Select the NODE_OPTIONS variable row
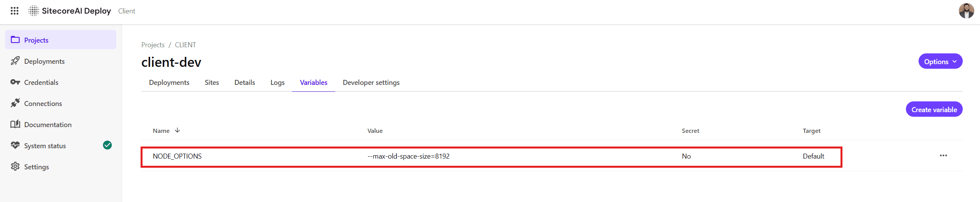Image resolution: width=980 pixels, height=202 pixels. point(491,156)
